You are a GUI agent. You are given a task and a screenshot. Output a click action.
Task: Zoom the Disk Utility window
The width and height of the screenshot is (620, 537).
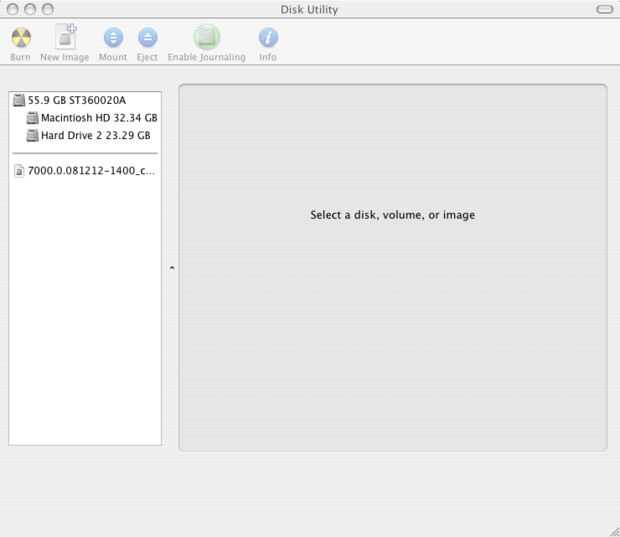click(x=48, y=9)
